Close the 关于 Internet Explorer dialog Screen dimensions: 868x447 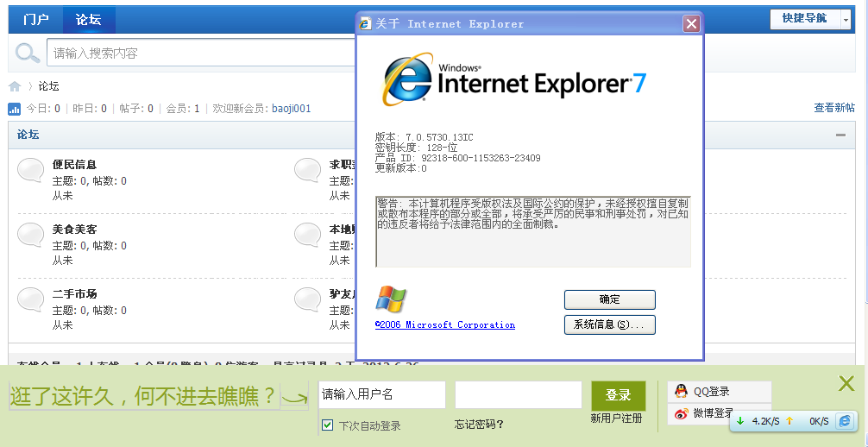(691, 24)
